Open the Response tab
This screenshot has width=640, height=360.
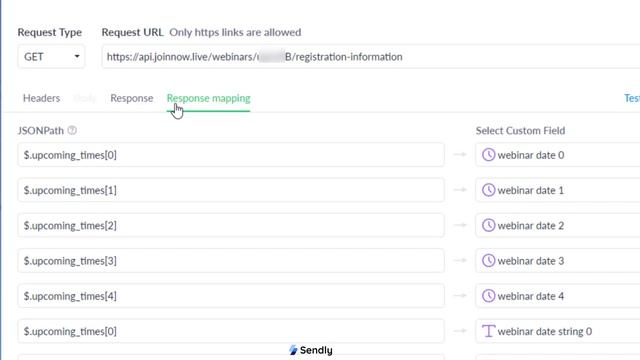[131, 98]
